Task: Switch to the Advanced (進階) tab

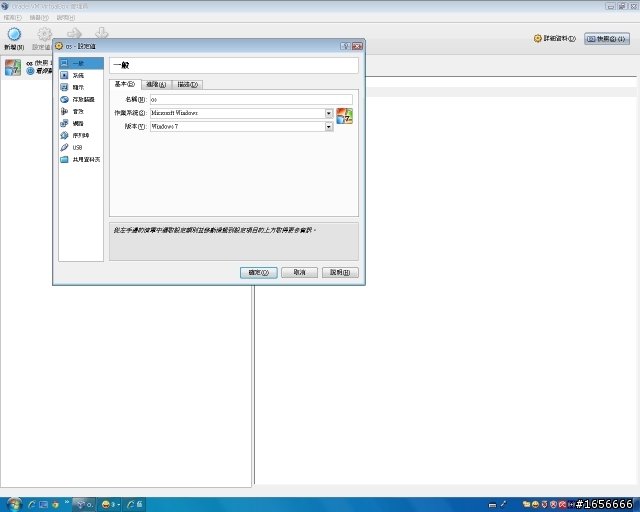Action: 156,85
